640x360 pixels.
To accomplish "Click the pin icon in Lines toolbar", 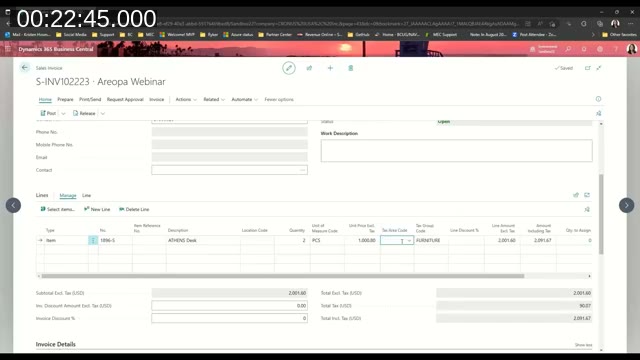I will click(x=587, y=209).
